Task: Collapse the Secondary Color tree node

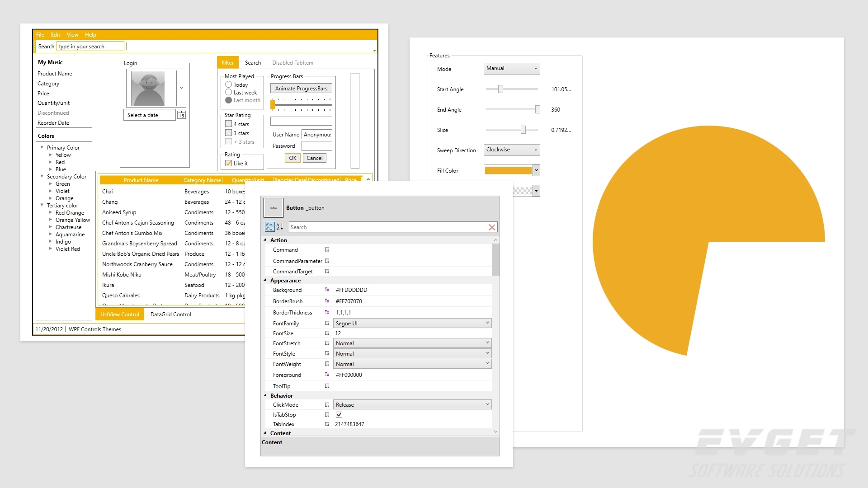Action: tap(42, 176)
